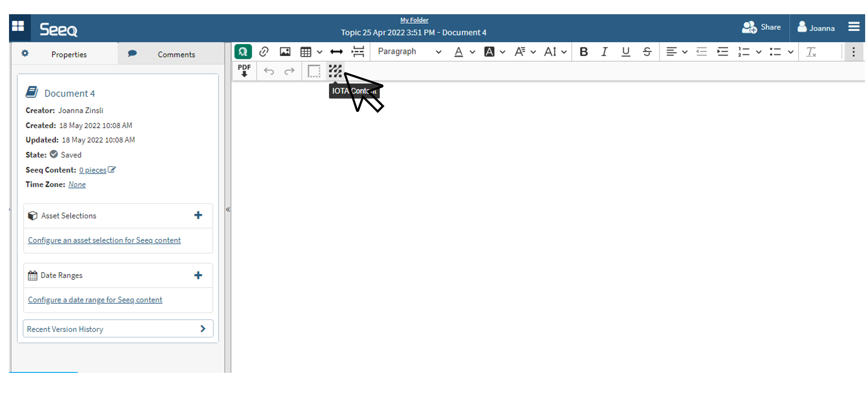Expand Recent Version History
This screenshot has height=398, width=868.
tap(118, 329)
